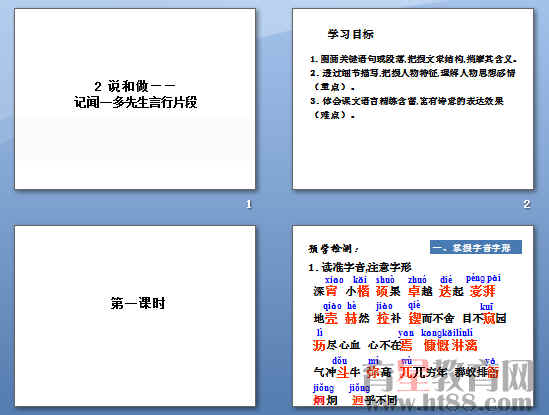Click the word 澎湃 with pinyin péng pài
This screenshot has width=549, height=415.
[482, 291]
